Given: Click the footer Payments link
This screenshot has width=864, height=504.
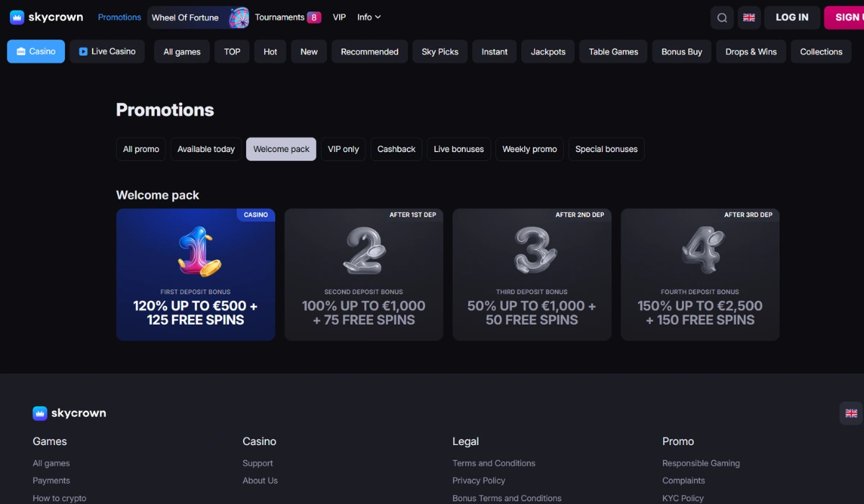Looking at the screenshot, I should click(x=51, y=480).
